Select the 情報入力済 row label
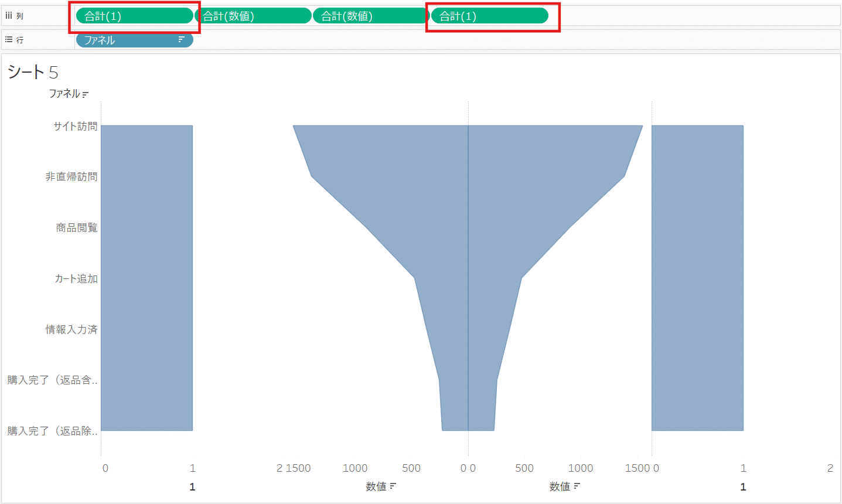The width and height of the screenshot is (842, 504). (71, 329)
